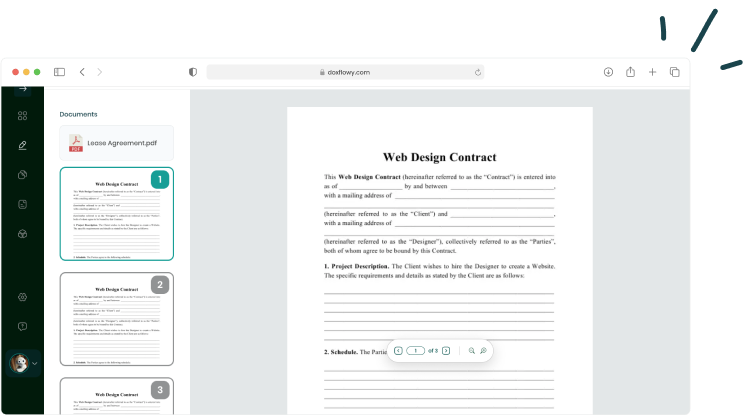Image resolution: width=744 pixels, height=416 pixels.
Task: Open the help chat bubble icon
Action: pyautogui.click(x=22, y=326)
